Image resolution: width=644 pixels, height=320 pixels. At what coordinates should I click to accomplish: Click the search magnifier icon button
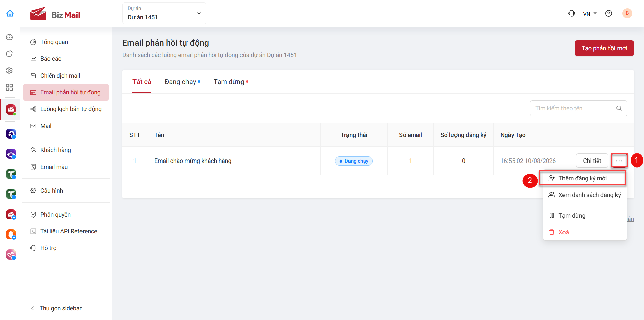pos(619,108)
